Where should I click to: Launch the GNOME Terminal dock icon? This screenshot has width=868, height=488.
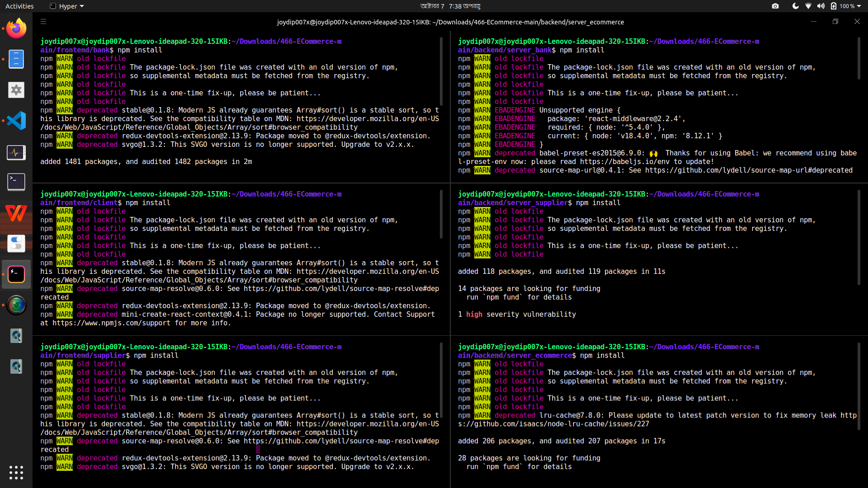pos(16,182)
